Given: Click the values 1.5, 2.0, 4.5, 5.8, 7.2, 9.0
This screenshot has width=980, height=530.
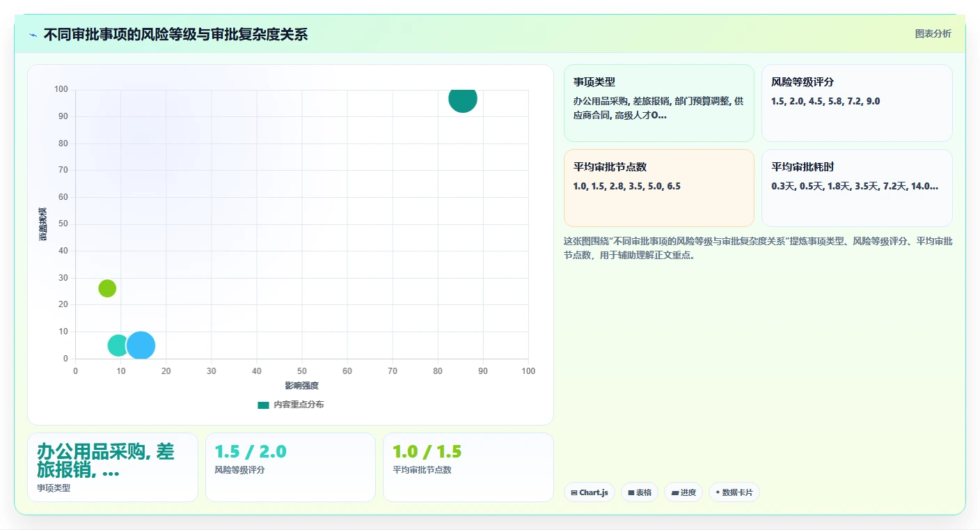Looking at the screenshot, I should click(825, 101).
